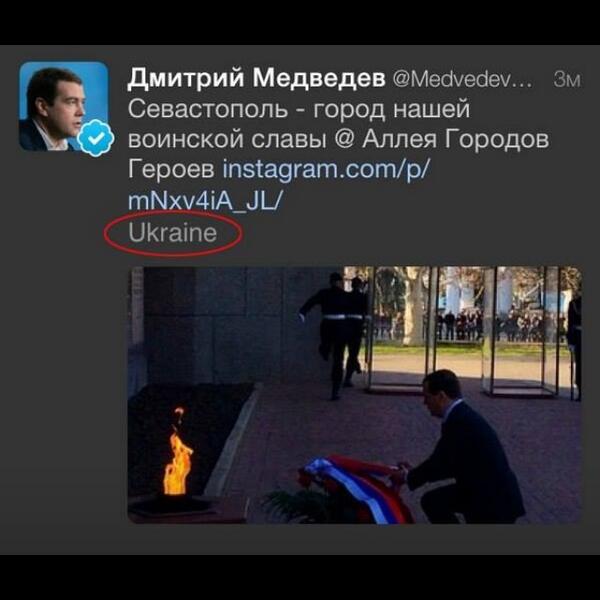This screenshot has height=600, width=600.
Task: Open the @Medvedev handle
Action: (x=462, y=79)
